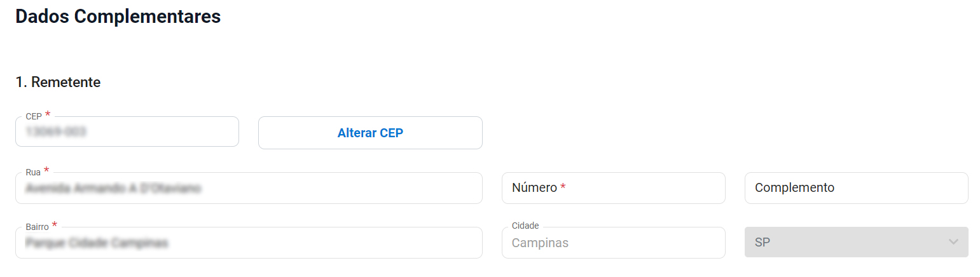Viewport: 980px width, 277px height.
Task: Open the SP state dropdown
Action: 856,242
